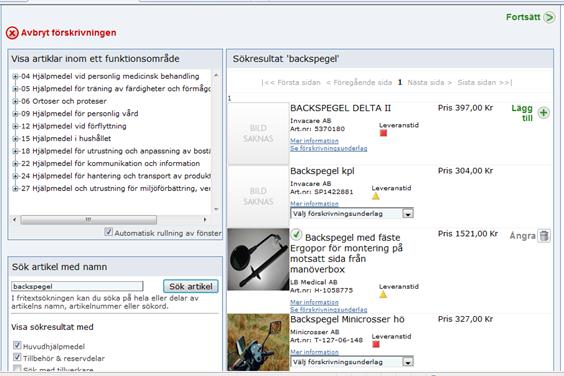Click the BACKSPEGEL DELTA II title
564x376 pixels.
[x=340, y=108]
